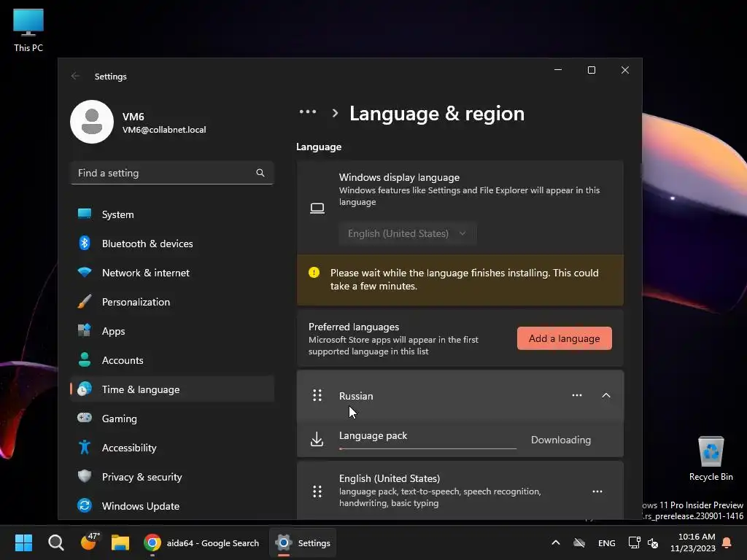747x560 pixels.
Task: Click the breadcrumb chevron before Language & region
Action: click(x=335, y=113)
